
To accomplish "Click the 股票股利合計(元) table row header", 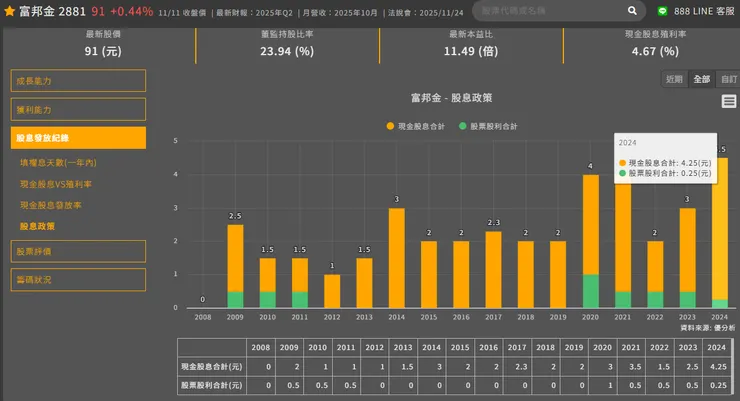I will pyautogui.click(x=211, y=385).
